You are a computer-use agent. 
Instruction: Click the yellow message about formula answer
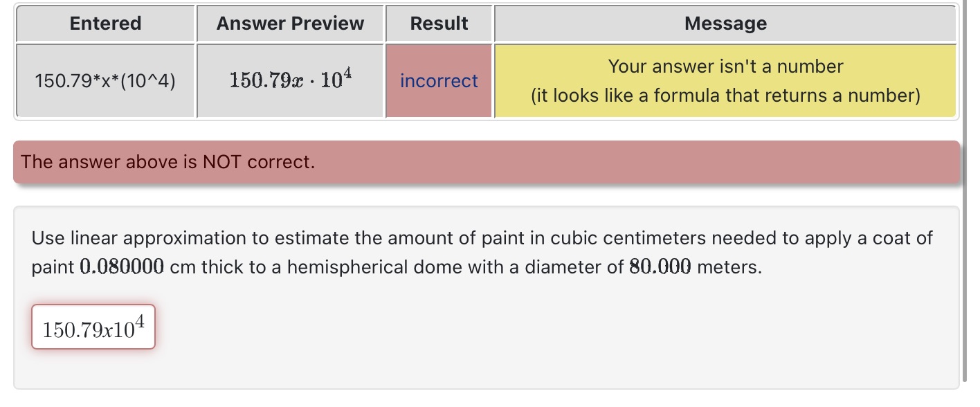725,80
